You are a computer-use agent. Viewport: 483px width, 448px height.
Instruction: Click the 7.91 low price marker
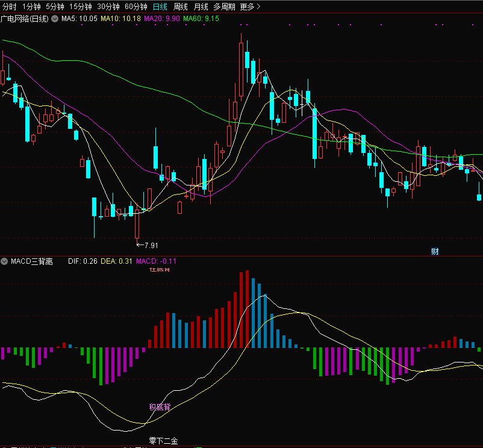click(148, 245)
